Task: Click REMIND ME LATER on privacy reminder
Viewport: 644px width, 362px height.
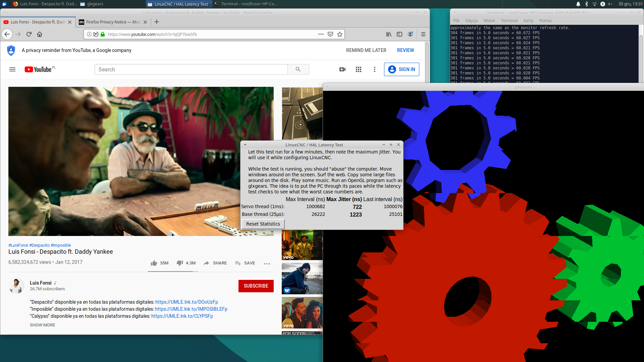Action: [x=366, y=50]
